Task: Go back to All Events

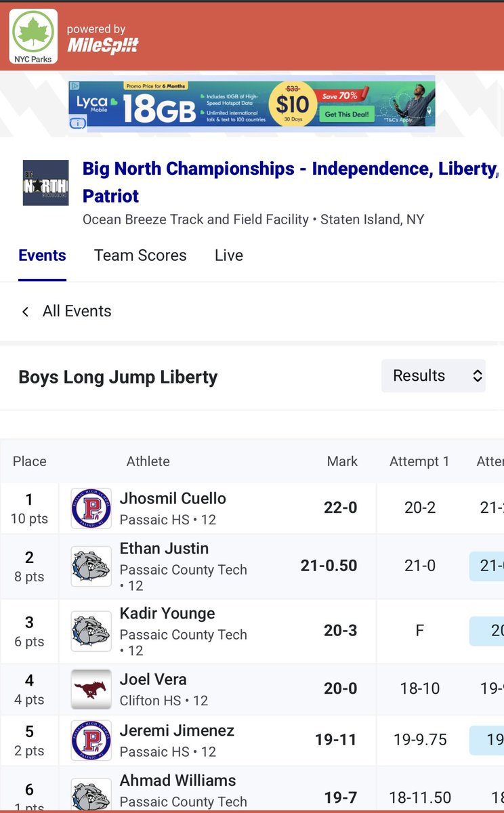Action: pos(77,311)
